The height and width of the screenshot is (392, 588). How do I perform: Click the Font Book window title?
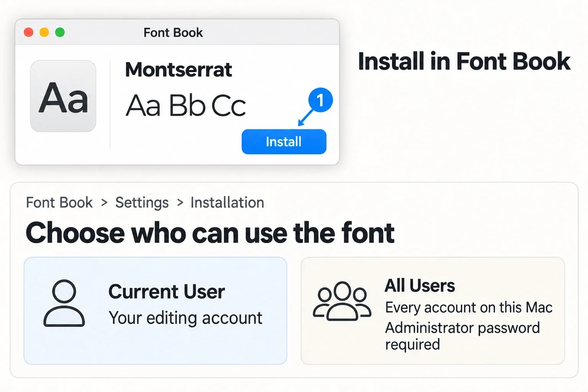coord(173,33)
